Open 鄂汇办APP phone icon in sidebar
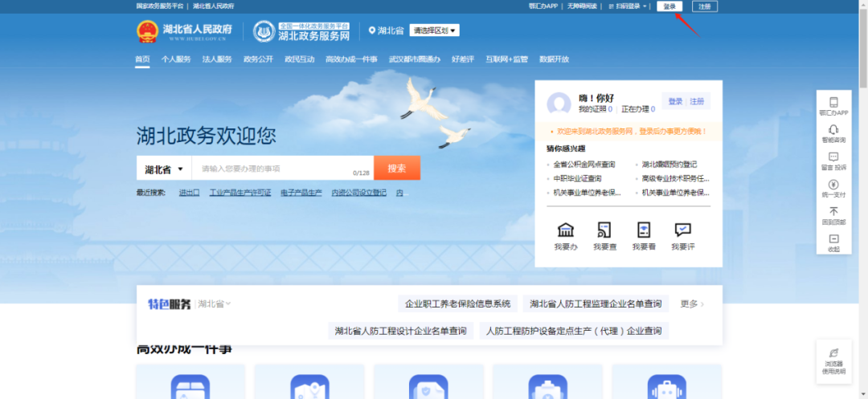This screenshot has width=868, height=399. (x=833, y=103)
